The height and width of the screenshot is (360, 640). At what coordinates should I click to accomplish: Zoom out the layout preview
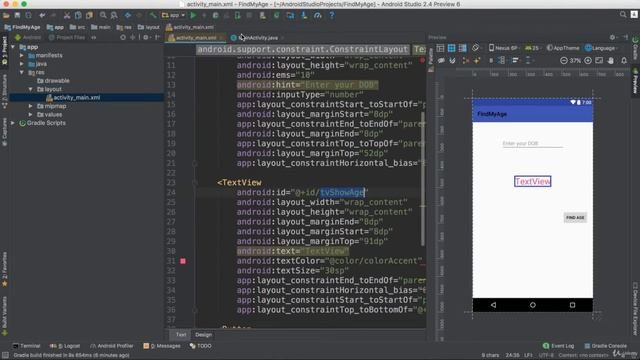(x=564, y=60)
